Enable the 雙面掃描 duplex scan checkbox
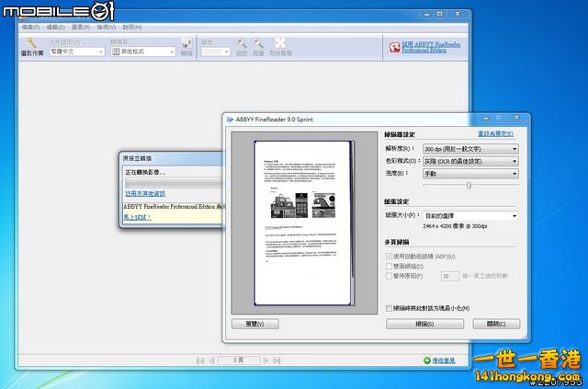This screenshot has width=588, height=389. click(x=390, y=265)
